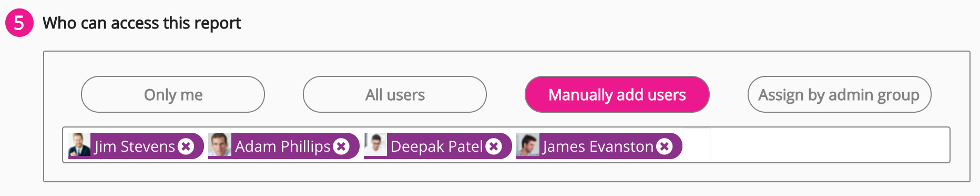Click empty space in the user input field
The width and height of the screenshot is (980, 196).
click(x=828, y=145)
